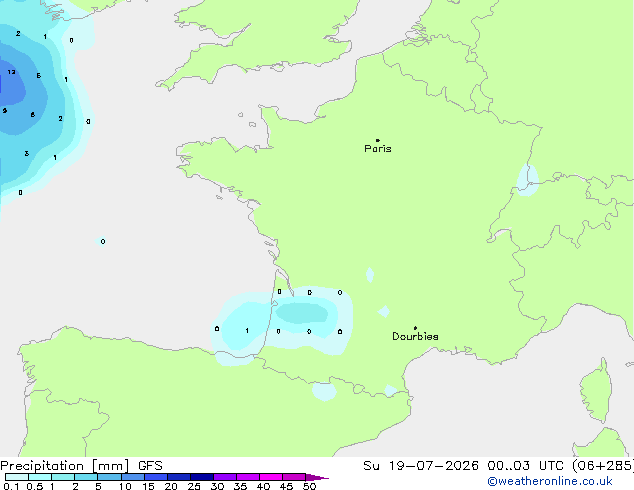The height and width of the screenshot is (490, 634).
Task: Select the 0.5 mm legend color swatch
Action: coord(40,477)
